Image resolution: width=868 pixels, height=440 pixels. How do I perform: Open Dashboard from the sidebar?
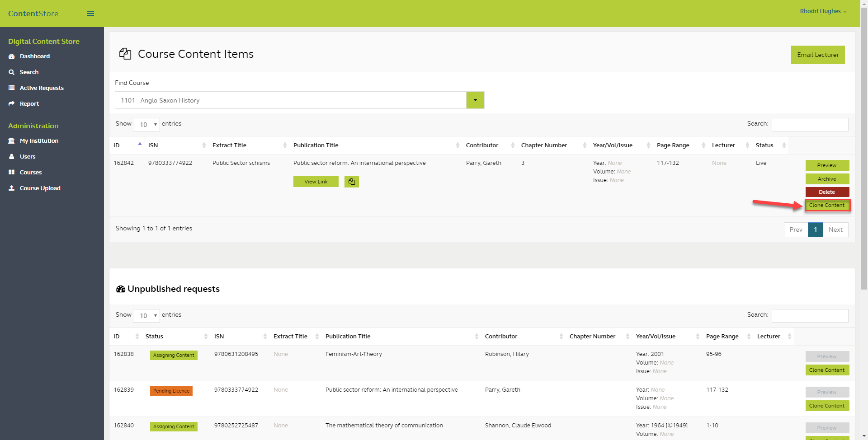(x=34, y=56)
